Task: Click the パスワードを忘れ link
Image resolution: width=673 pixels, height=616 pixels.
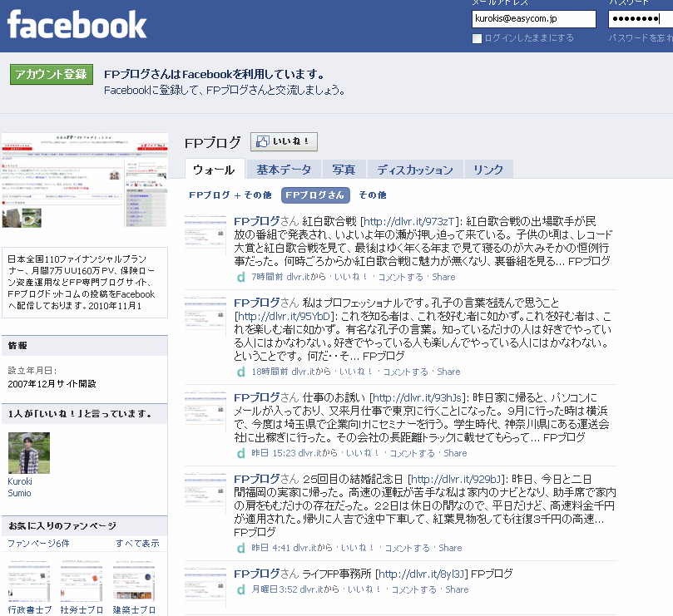Action: [x=641, y=38]
